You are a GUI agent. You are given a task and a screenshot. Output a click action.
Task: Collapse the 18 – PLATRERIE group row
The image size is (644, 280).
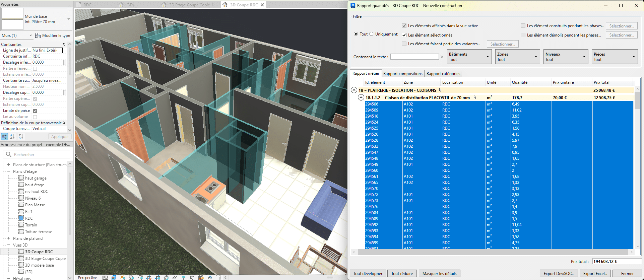point(354,90)
